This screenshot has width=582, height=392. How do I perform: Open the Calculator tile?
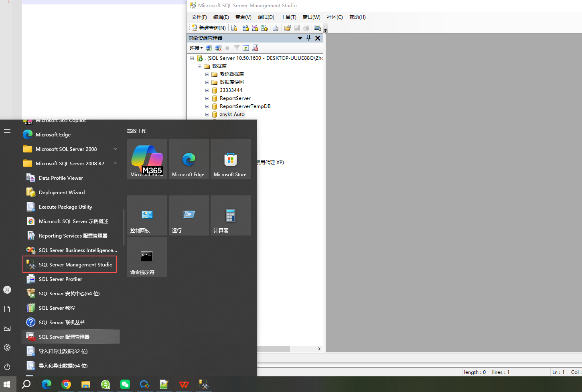point(231,215)
